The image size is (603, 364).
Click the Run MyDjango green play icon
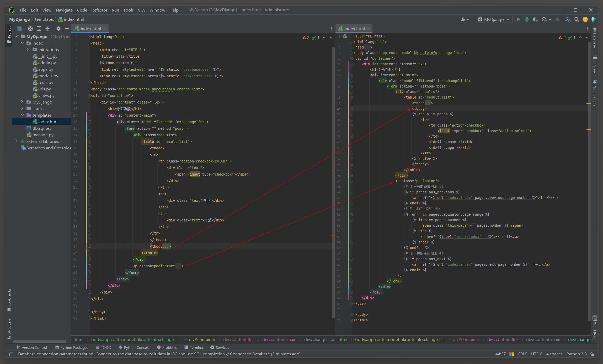coord(518,19)
